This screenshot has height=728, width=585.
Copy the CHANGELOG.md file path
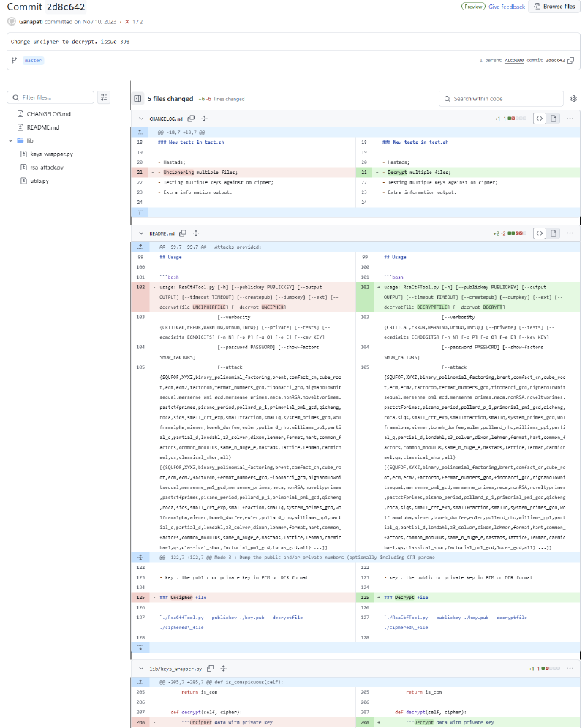point(191,119)
